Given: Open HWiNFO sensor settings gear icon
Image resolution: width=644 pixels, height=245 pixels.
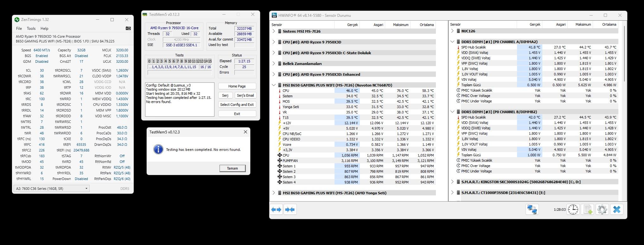Looking at the screenshot, I should 602,210.
